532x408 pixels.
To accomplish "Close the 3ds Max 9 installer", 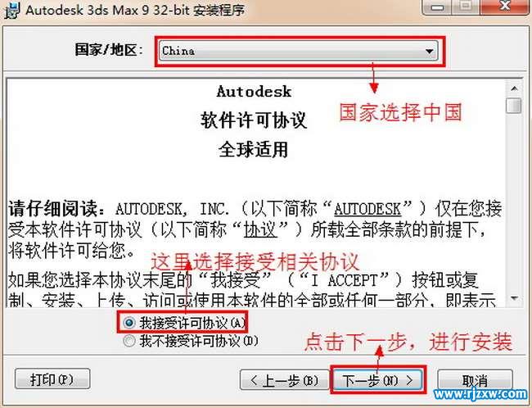I will point(505,6).
